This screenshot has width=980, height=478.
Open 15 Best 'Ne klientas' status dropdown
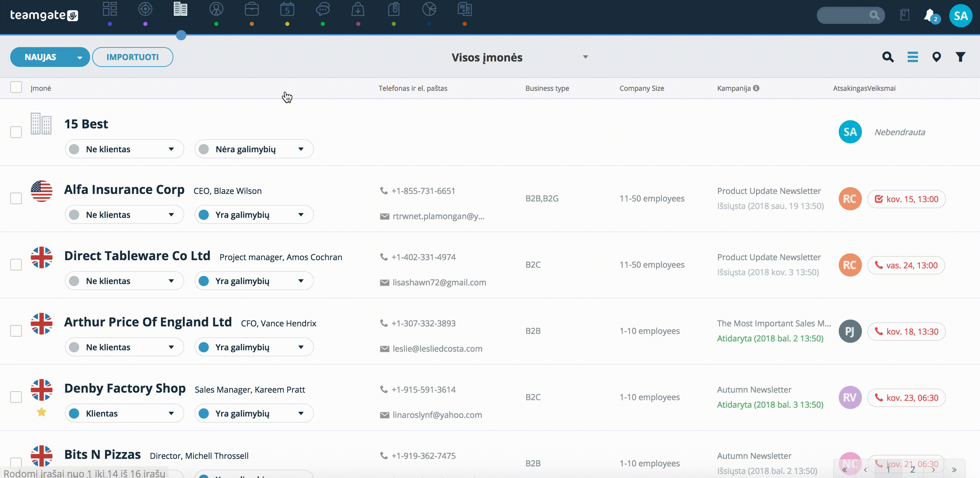coord(125,149)
